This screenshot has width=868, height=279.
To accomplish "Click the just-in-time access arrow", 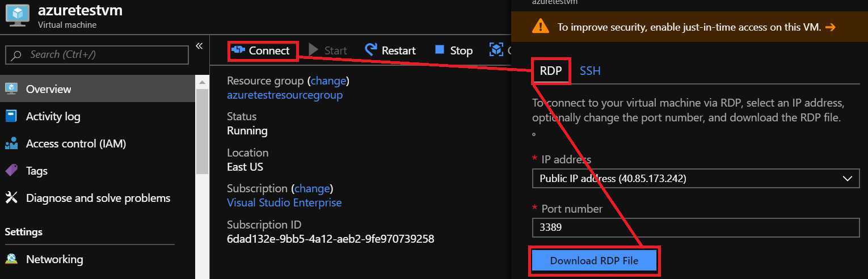I will (x=831, y=27).
